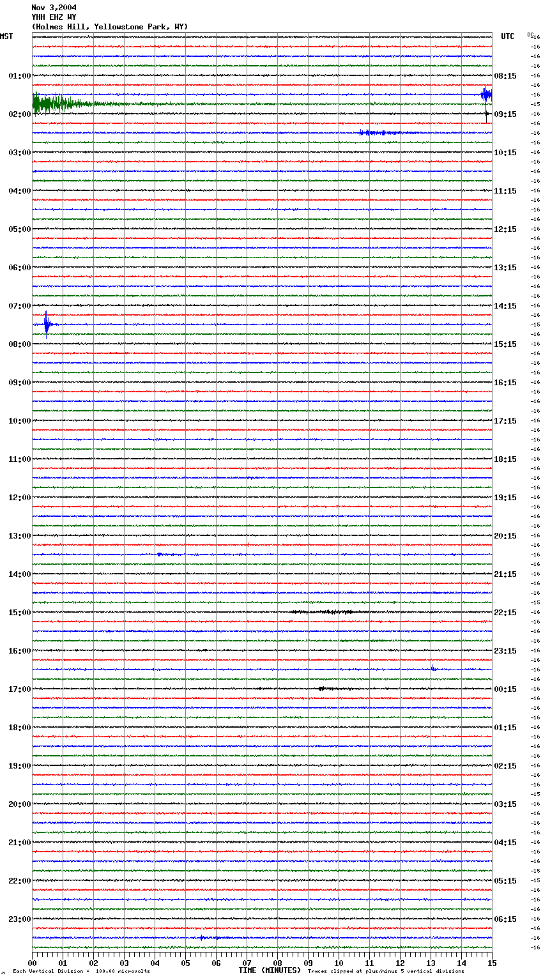The height and width of the screenshot is (980, 543).
Task: Click the '18:00' MST label
Action: tap(20, 728)
